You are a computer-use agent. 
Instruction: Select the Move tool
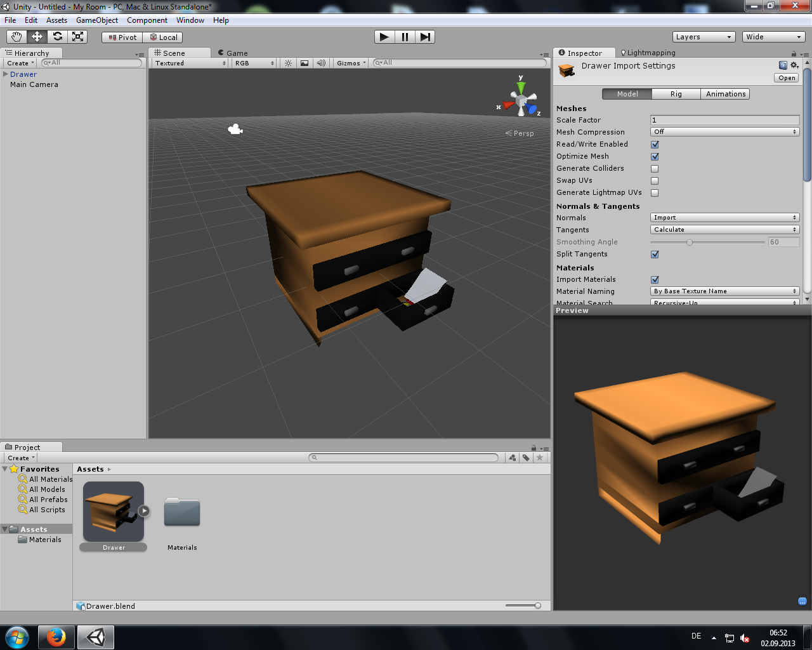(37, 37)
